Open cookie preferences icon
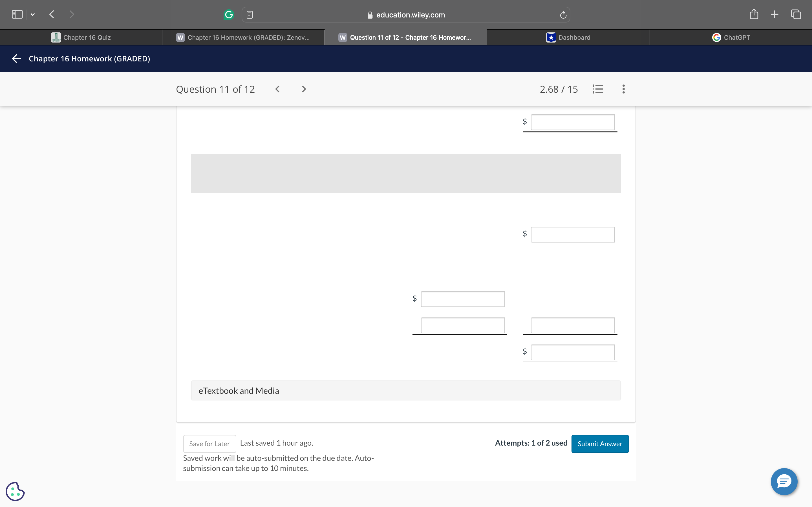Image resolution: width=812 pixels, height=507 pixels. click(15, 491)
